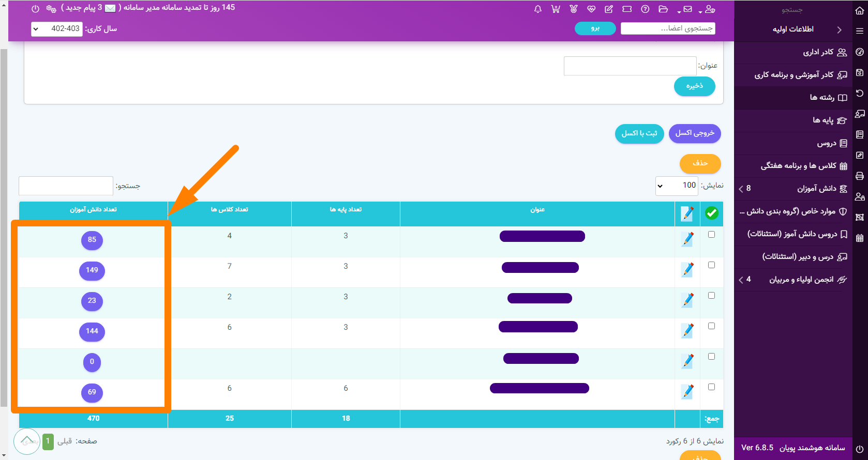
Task: Open the display count dropdown showing 100
Action: click(677, 186)
